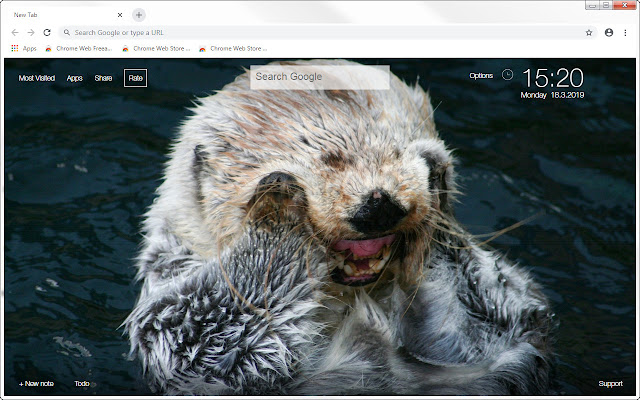This screenshot has width=640, height=400.
Task: Open the Share menu
Action: (x=103, y=78)
